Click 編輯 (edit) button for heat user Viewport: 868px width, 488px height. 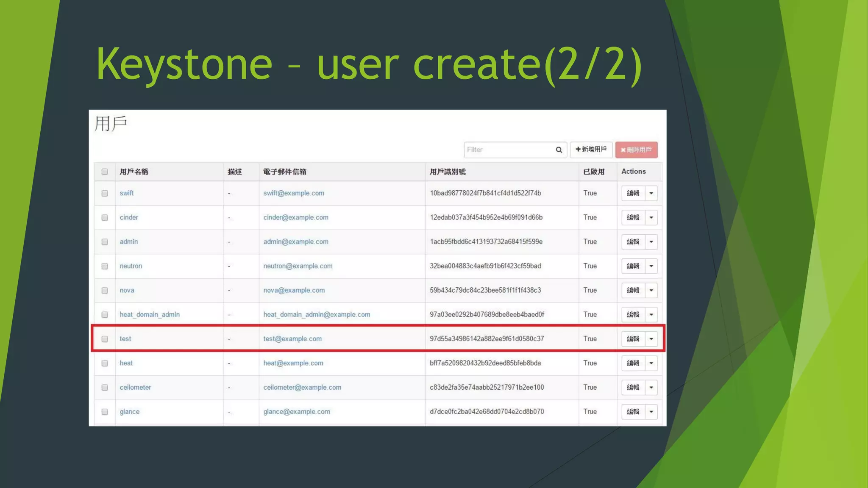click(x=633, y=363)
